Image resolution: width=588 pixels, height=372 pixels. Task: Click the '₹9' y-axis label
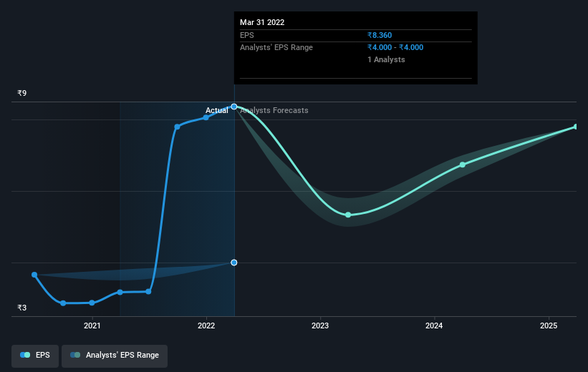tap(22, 93)
